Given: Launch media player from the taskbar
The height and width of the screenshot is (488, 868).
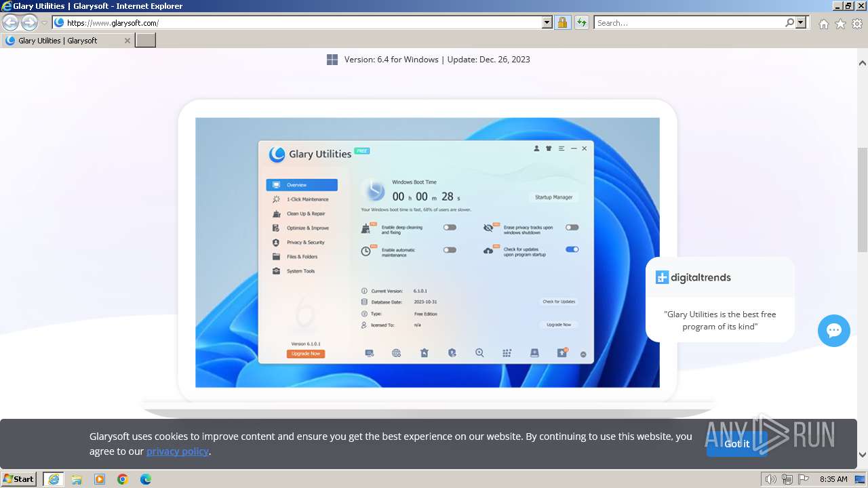Looking at the screenshot, I should [x=100, y=479].
